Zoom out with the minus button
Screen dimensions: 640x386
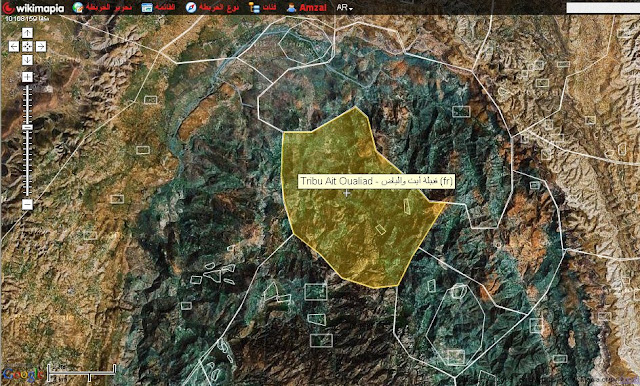27,204
